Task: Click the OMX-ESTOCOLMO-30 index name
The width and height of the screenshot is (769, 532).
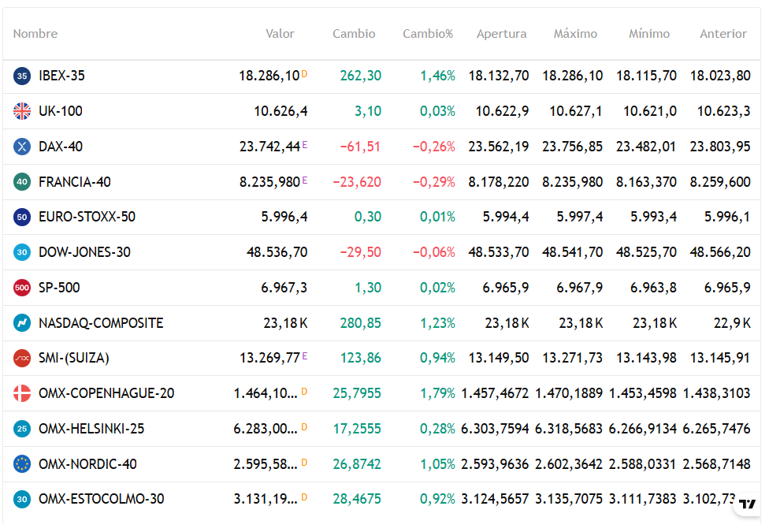Action: click(x=102, y=499)
